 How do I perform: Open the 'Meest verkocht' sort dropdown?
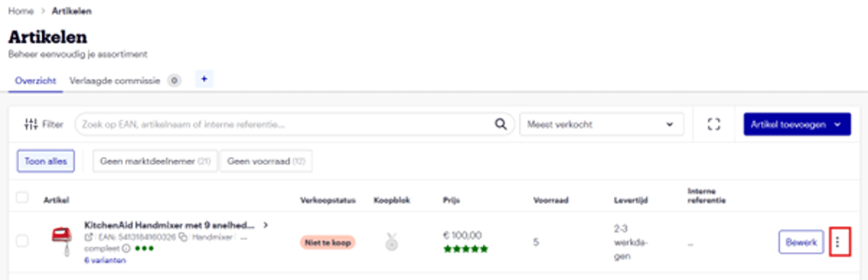pos(601,125)
